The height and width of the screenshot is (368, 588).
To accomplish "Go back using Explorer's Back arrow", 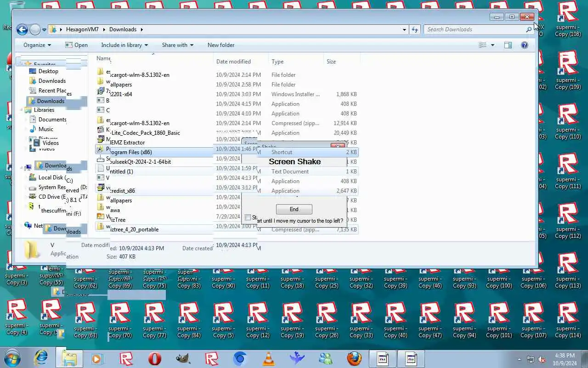I will coord(22,29).
